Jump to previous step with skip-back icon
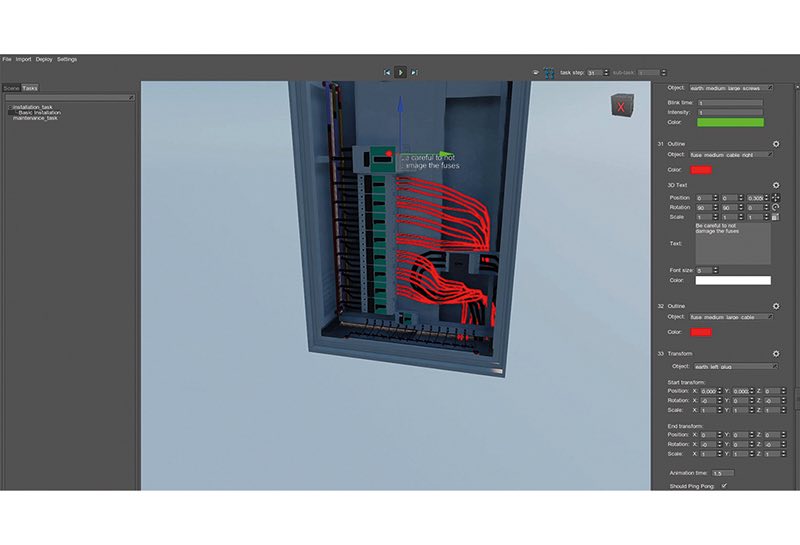 [x=387, y=72]
